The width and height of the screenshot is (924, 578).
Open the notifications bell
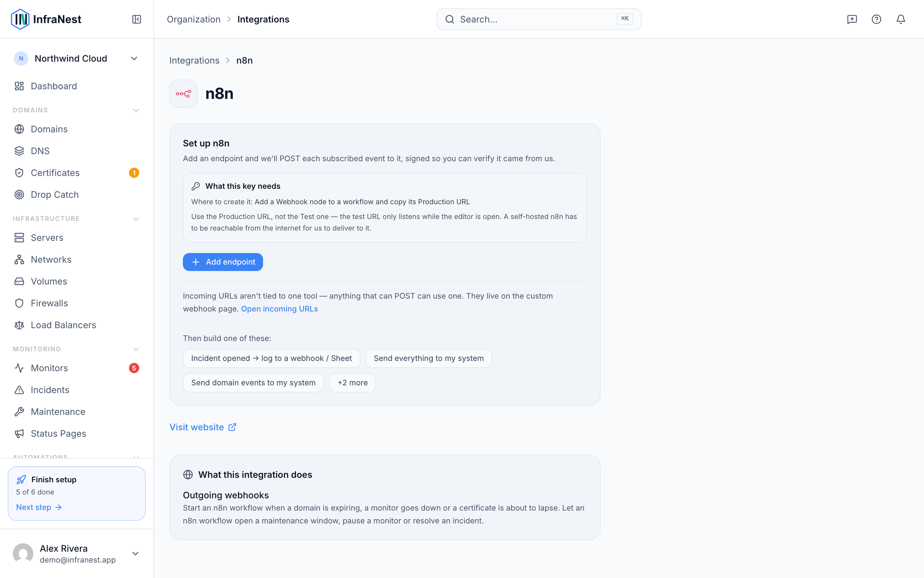tap(901, 19)
